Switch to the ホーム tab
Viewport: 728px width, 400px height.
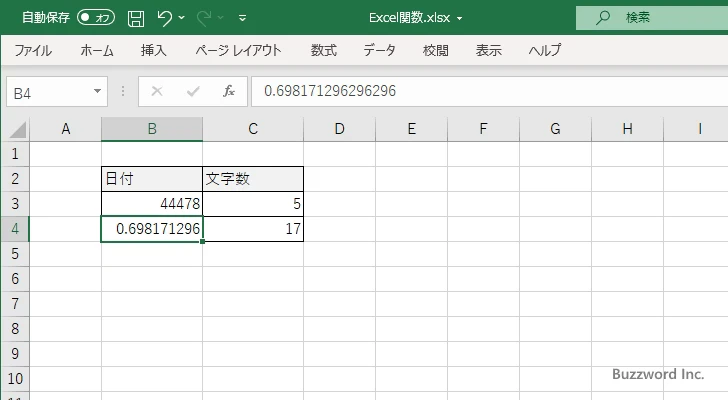[97, 50]
